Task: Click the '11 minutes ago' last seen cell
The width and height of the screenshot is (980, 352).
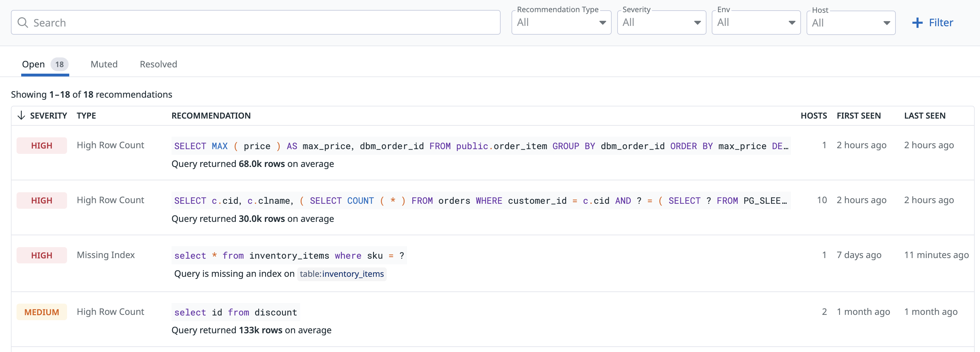Action: [x=936, y=255]
